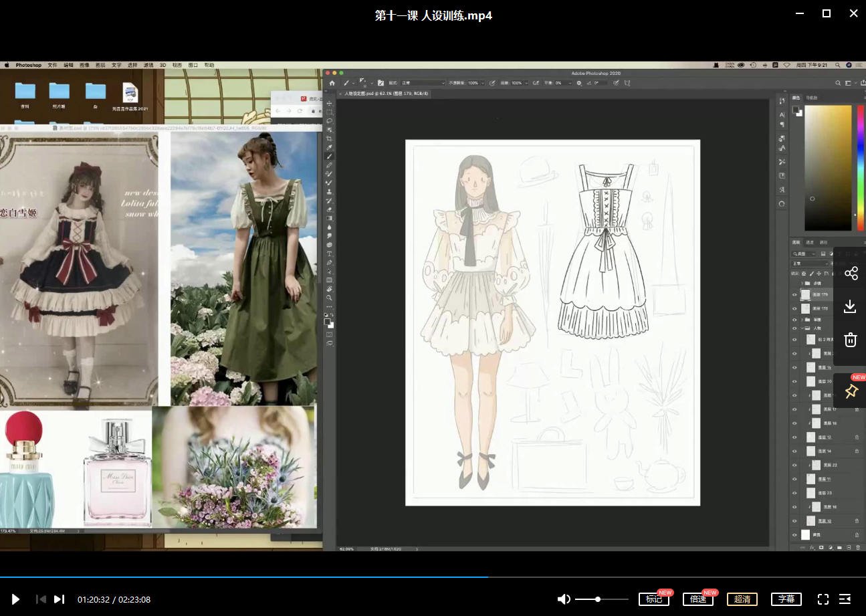The height and width of the screenshot is (616, 866).
Task: Expand the 草图 layer group
Action: point(802,320)
